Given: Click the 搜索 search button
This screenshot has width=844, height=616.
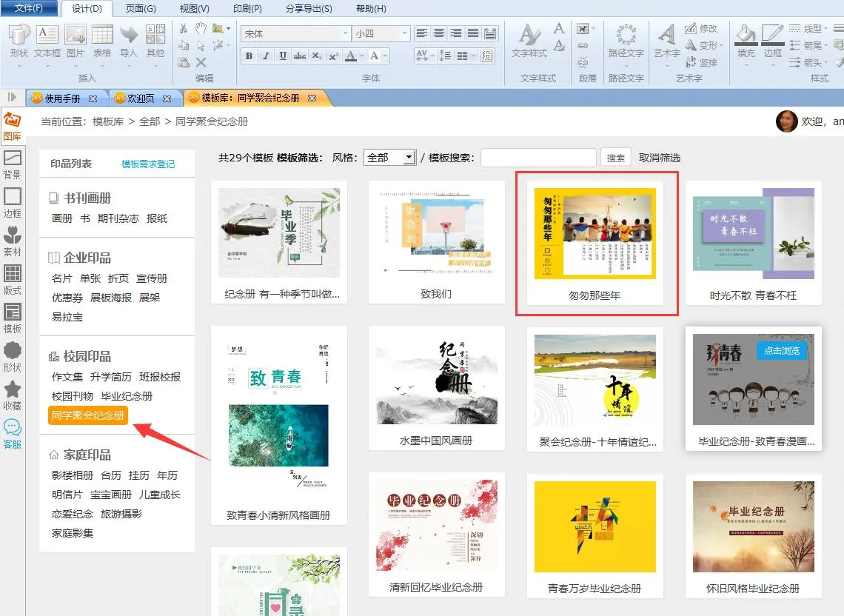Looking at the screenshot, I should click(616, 158).
